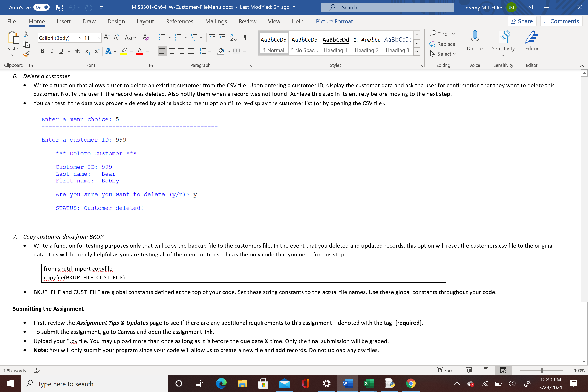Toggle Bold formatting
The width and height of the screenshot is (588, 392).
[x=43, y=51]
